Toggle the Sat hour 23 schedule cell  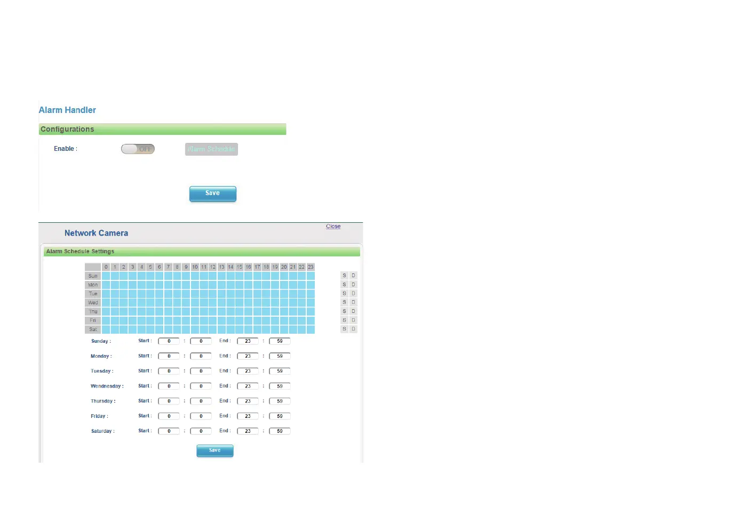[x=311, y=329]
